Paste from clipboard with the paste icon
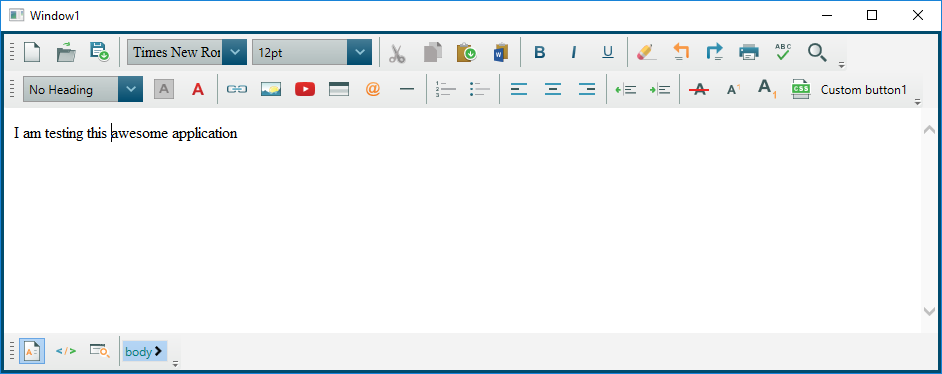942x374 pixels. pos(466,53)
